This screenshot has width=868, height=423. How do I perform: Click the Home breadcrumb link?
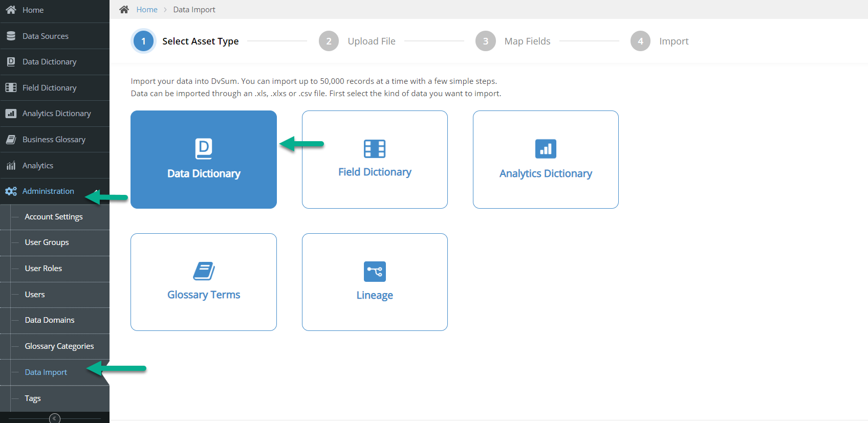(147, 10)
